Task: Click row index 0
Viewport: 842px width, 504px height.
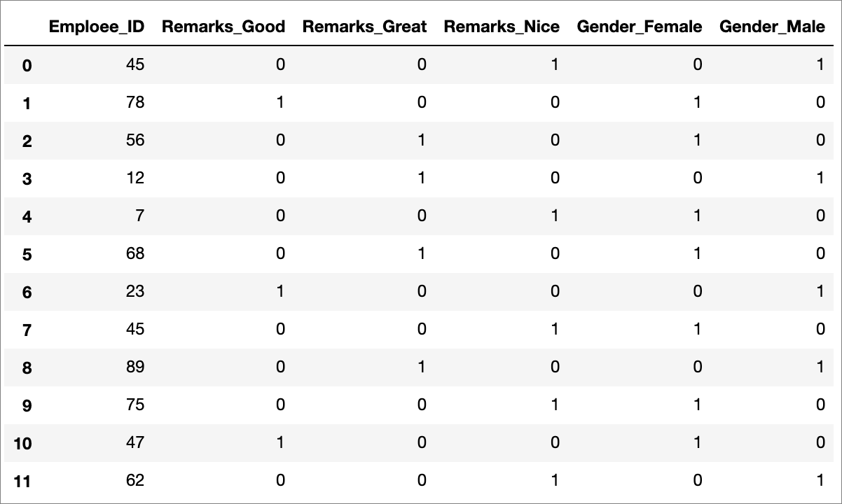Action: click(x=27, y=66)
